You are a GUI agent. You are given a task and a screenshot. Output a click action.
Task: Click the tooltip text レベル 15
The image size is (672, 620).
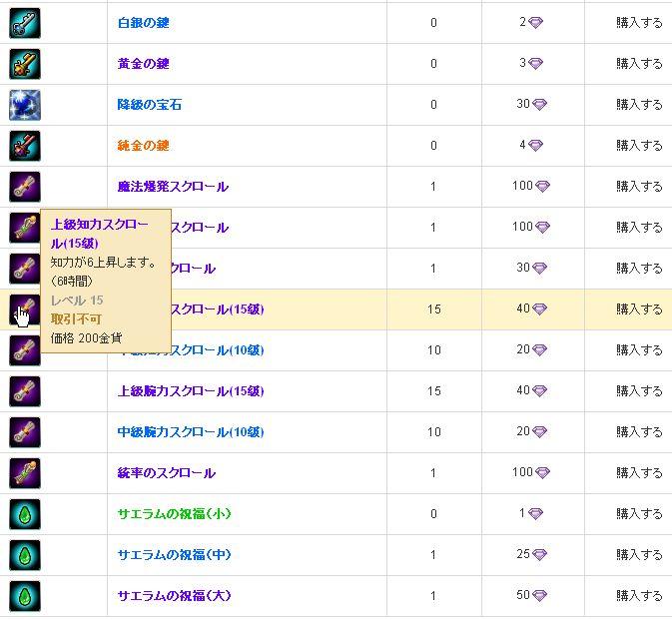[x=77, y=301]
